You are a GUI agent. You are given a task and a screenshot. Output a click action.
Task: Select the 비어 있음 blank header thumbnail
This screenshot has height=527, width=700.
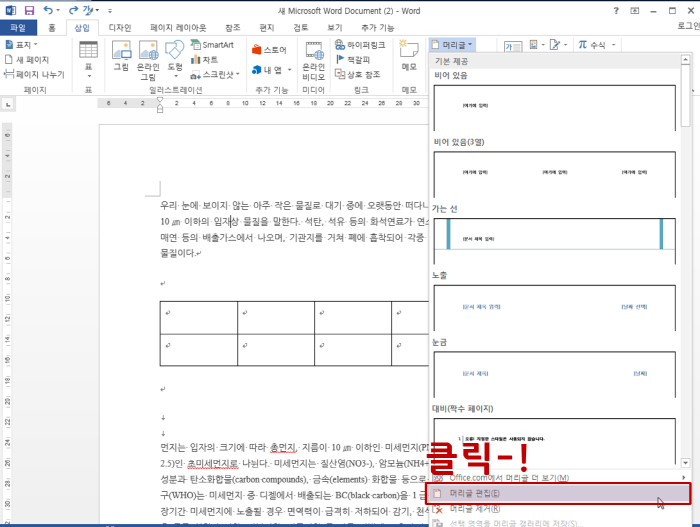(x=554, y=108)
